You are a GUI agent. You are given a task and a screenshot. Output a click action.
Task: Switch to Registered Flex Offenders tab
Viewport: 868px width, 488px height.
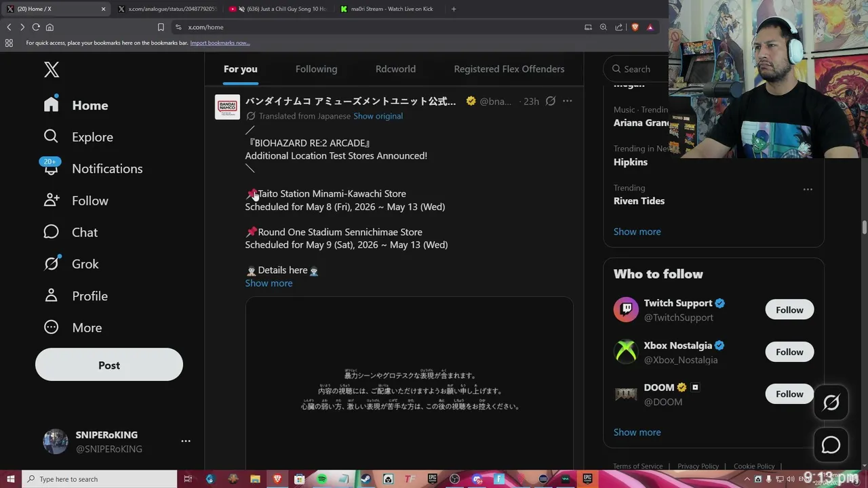(509, 69)
